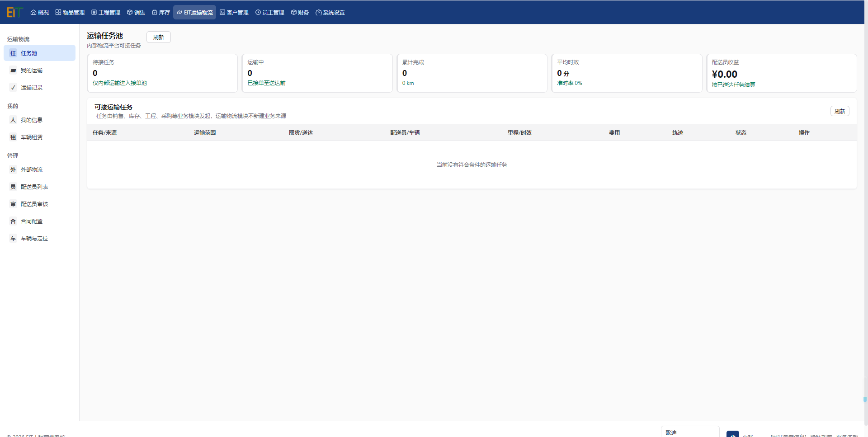Click the 物品管理 grid icon

pos(58,12)
